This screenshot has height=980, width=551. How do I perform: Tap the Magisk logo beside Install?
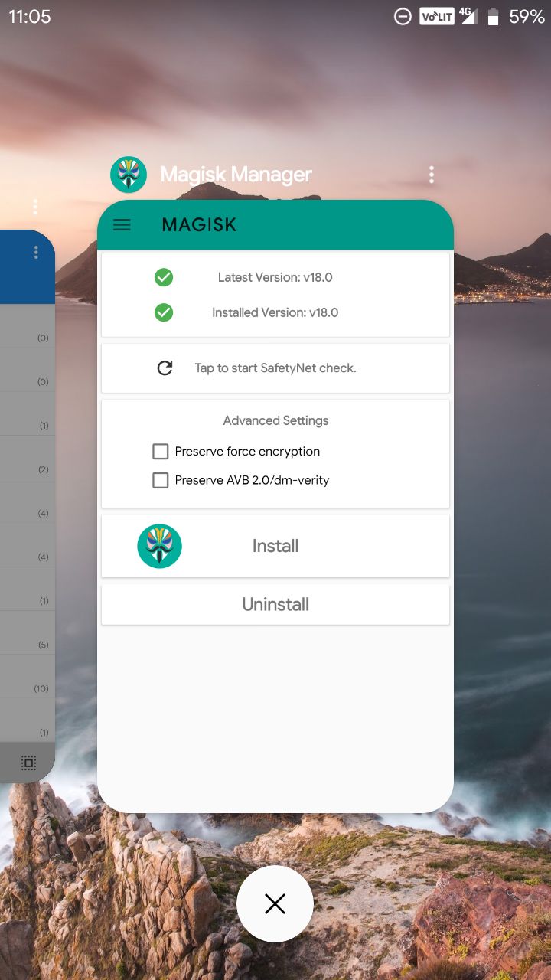coord(159,546)
